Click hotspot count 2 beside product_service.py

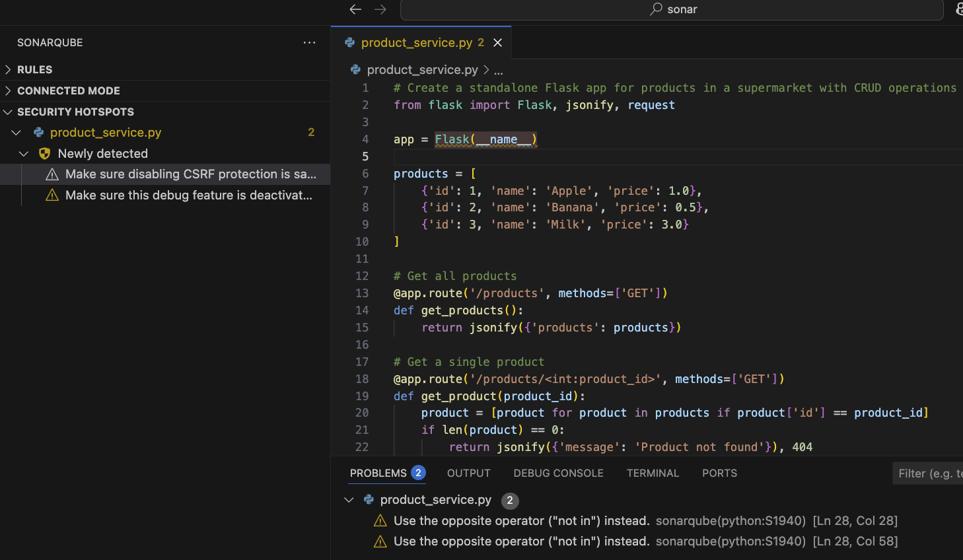(x=311, y=132)
